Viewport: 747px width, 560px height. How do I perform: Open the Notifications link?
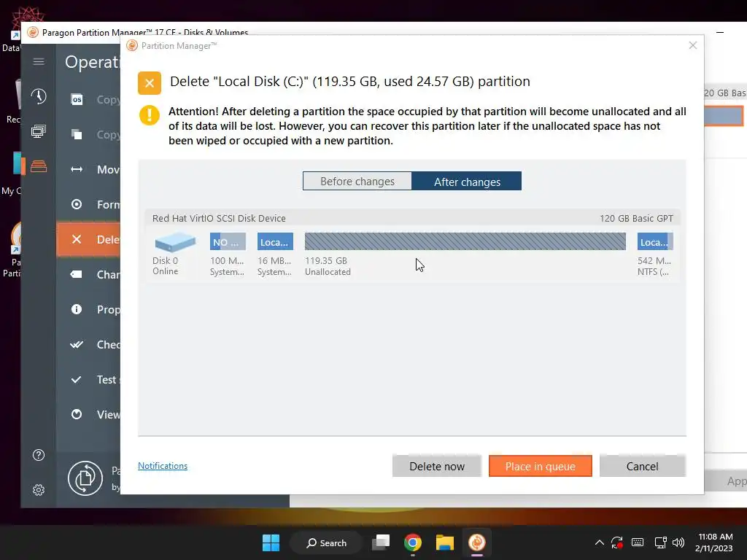pyautogui.click(x=163, y=466)
